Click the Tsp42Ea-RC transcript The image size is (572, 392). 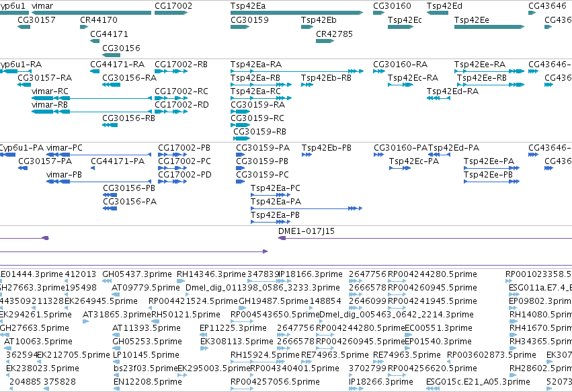point(261,98)
